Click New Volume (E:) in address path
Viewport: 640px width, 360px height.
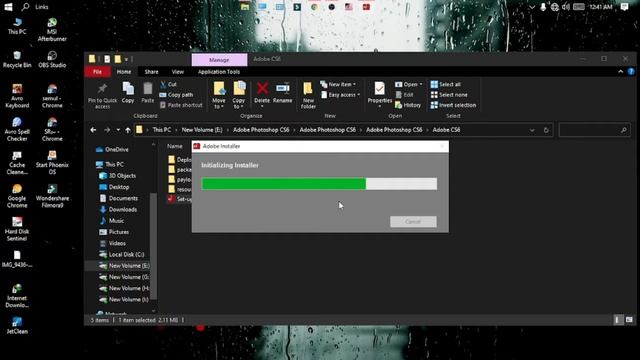[202, 130]
